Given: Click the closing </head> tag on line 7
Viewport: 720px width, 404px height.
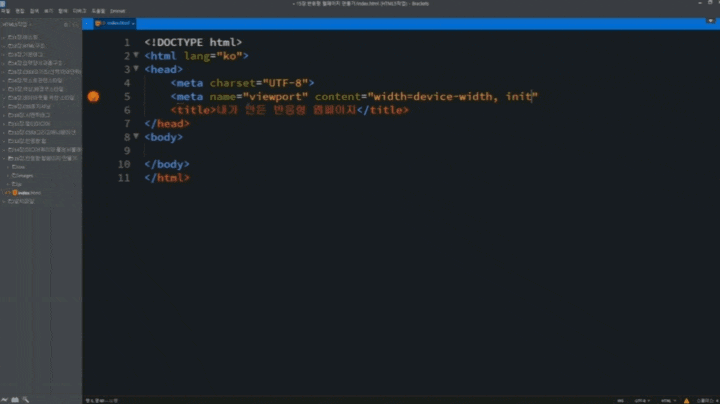Looking at the screenshot, I should (167, 123).
